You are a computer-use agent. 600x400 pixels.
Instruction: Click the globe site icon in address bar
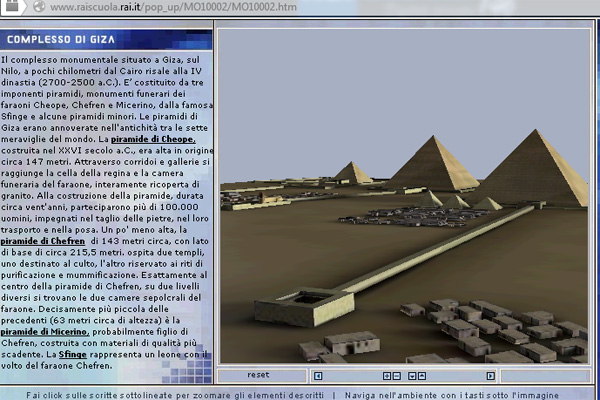pyautogui.click(x=39, y=7)
